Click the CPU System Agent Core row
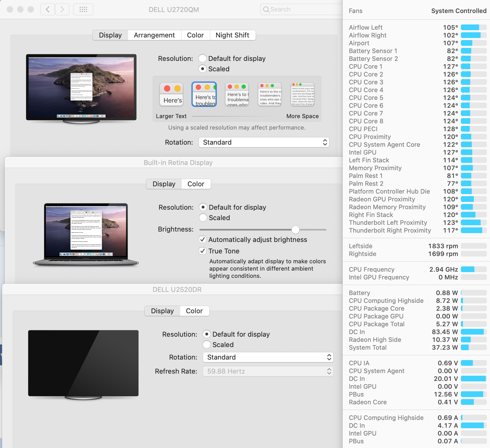The image size is (490, 448). pos(418,144)
